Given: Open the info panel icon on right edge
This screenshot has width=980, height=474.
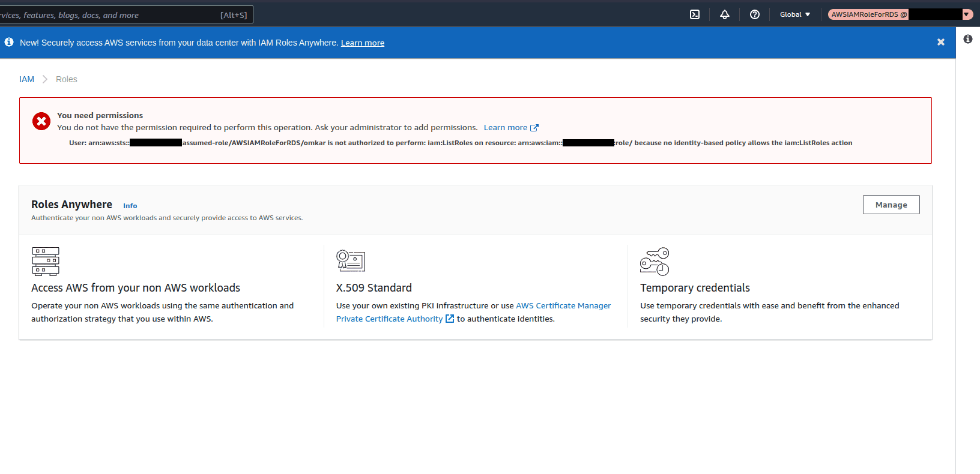Looking at the screenshot, I should tap(968, 39).
